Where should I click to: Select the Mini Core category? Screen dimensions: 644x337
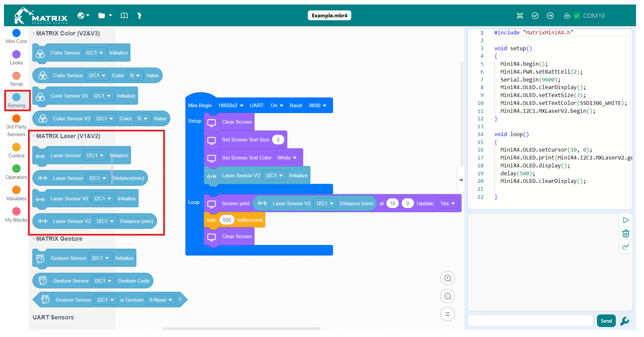click(x=16, y=36)
